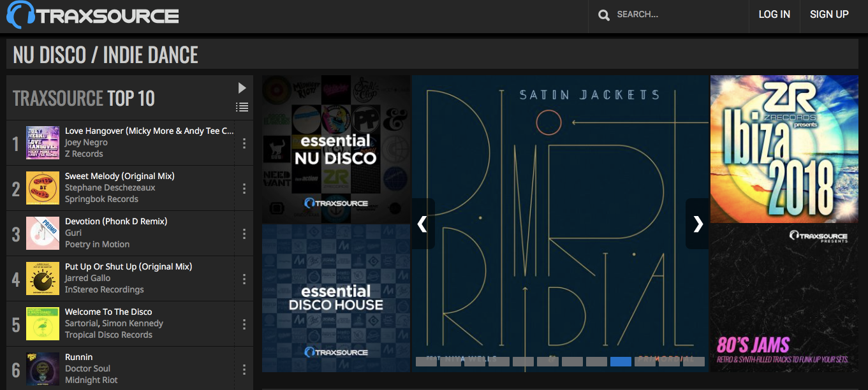The image size is (868, 390).
Task: Open options menu for Love Hangover track
Action: (244, 143)
